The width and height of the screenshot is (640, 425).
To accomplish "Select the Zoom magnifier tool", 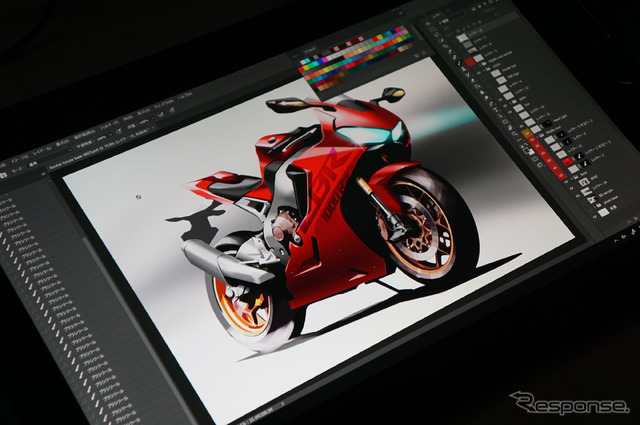I will pos(515,134).
